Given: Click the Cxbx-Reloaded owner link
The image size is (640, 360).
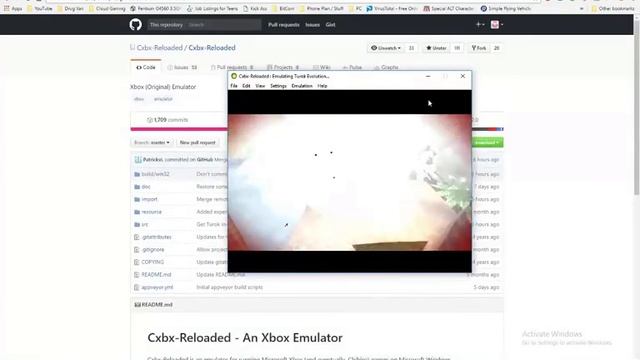Looking at the screenshot, I should [160, 48].
